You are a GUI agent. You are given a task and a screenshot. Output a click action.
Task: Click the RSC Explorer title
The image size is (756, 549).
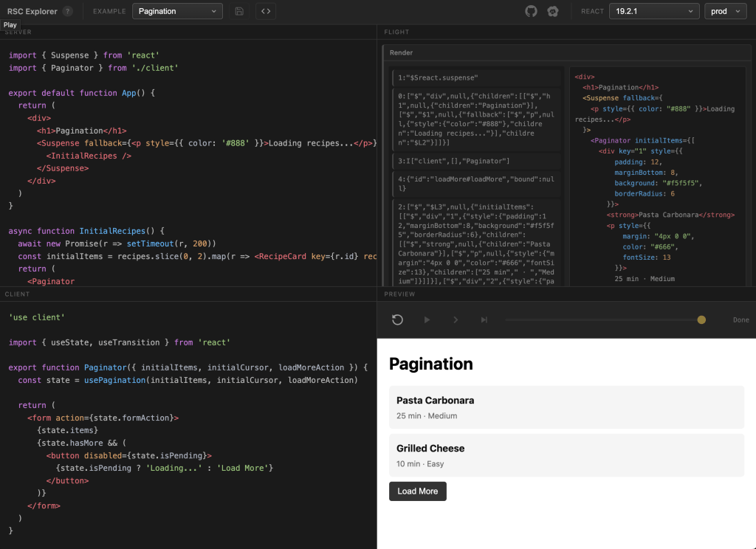click(x=32, y=11)
